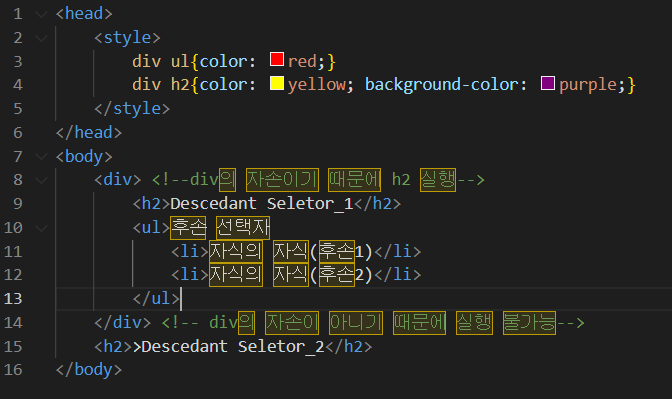The height and width of the screenshot is (399, 672).
Task: Click the 'yellow' value on line 4
Action: tap(317, 85)
